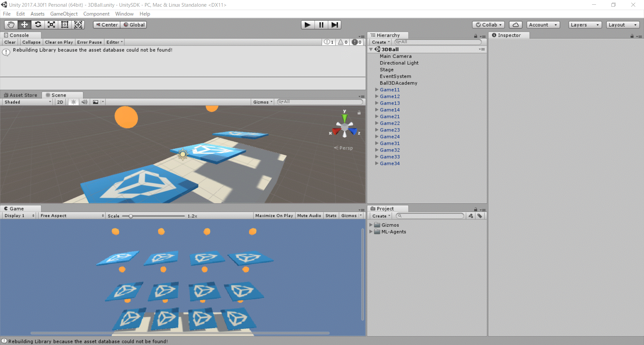
Task: Open the 3DBall scene options menu
Action: 482,49
